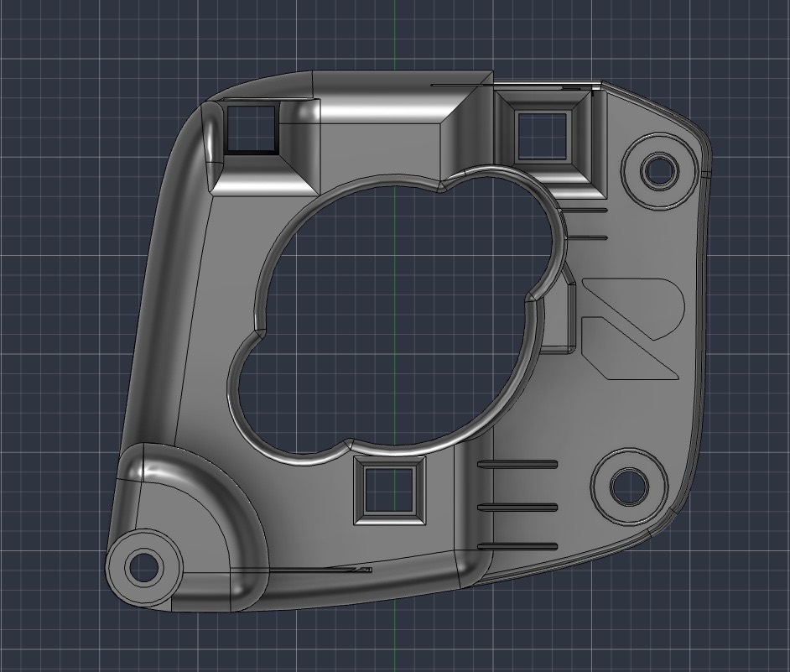790x672 pixels.
Task: Select the embossed logo on the right face
Action: click(x=632, y=328)
